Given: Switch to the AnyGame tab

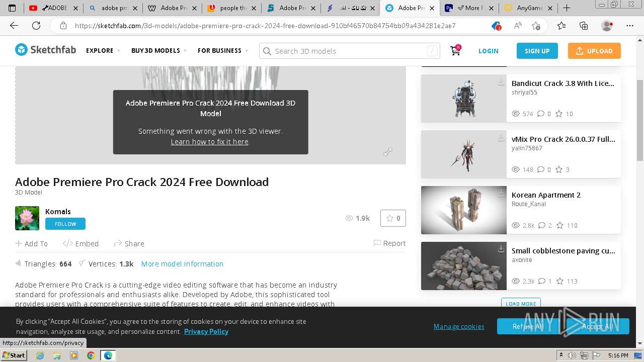Looking at the screenshot, I should [x=528, y=8].
